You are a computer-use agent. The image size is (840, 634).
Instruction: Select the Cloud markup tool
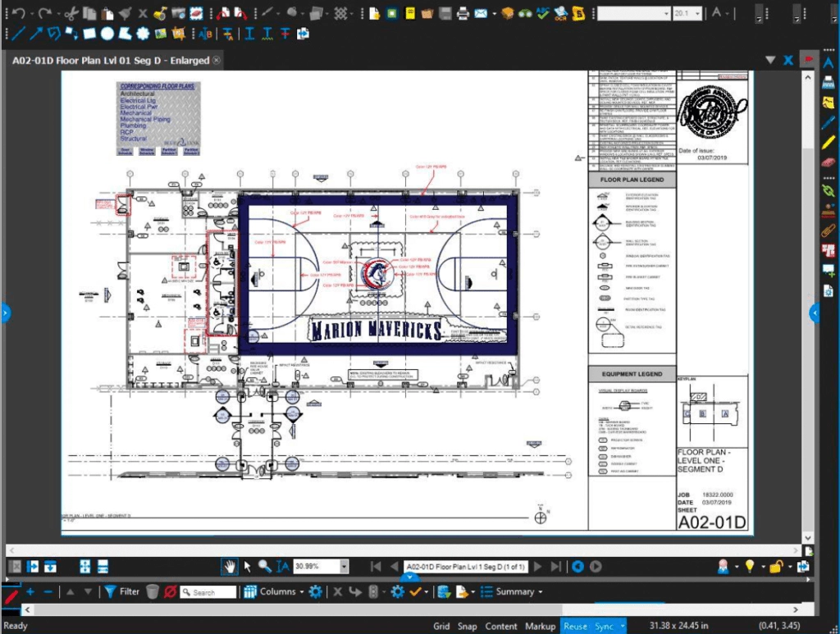click(143, 34)
